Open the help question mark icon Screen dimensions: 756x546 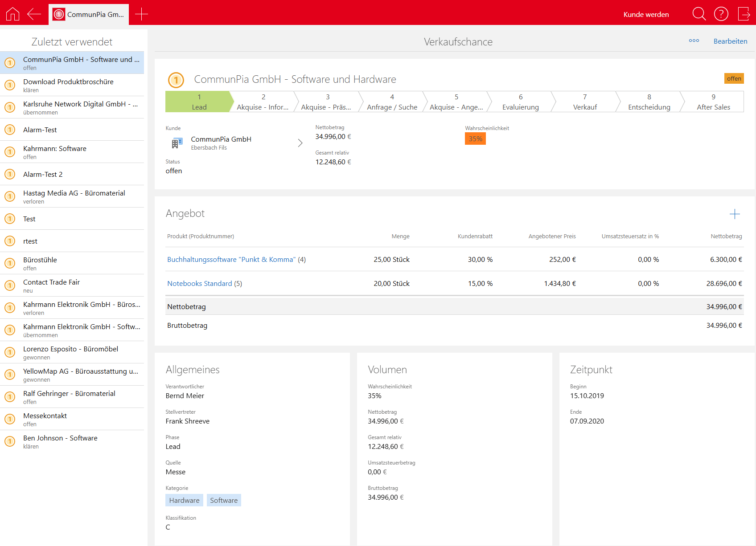721,14
